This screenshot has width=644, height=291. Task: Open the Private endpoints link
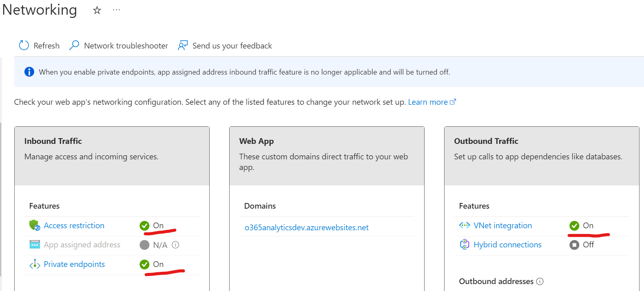pos(74,264)
